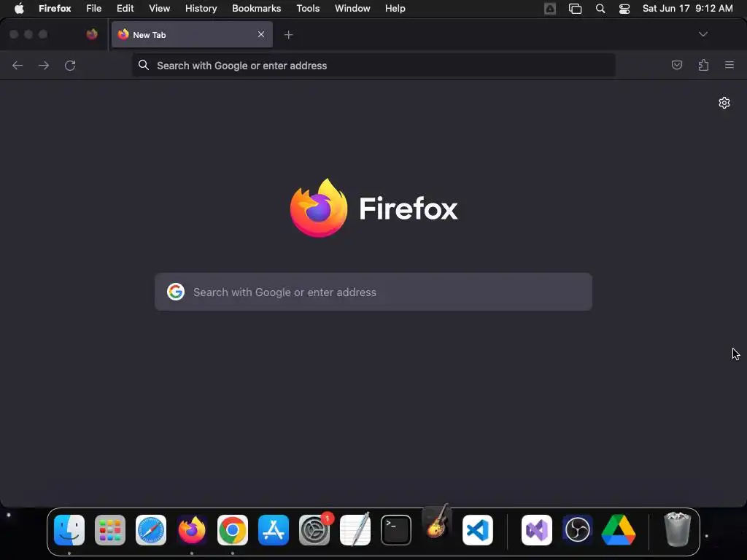Open Finder from the dock

pyautogui.click(x=69, y=530)
